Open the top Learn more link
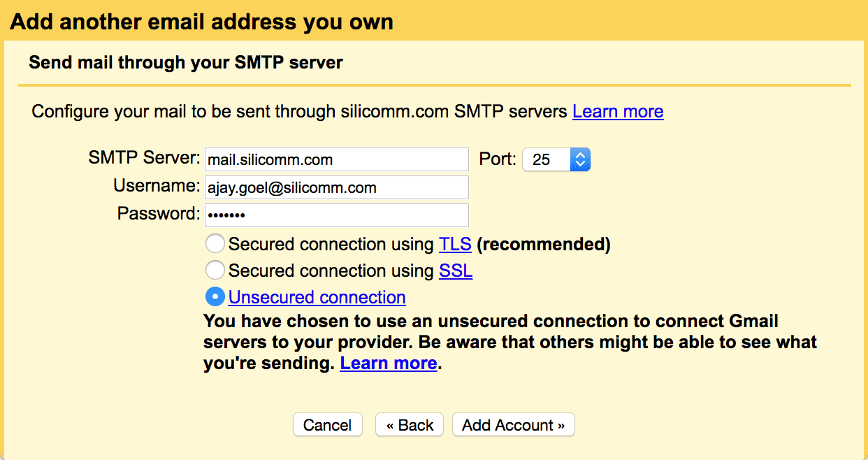868x460 pixels. [617, 111]
